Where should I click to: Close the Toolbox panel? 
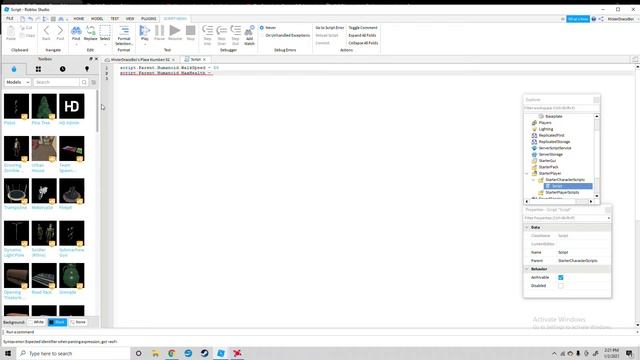tap(96, 59)
